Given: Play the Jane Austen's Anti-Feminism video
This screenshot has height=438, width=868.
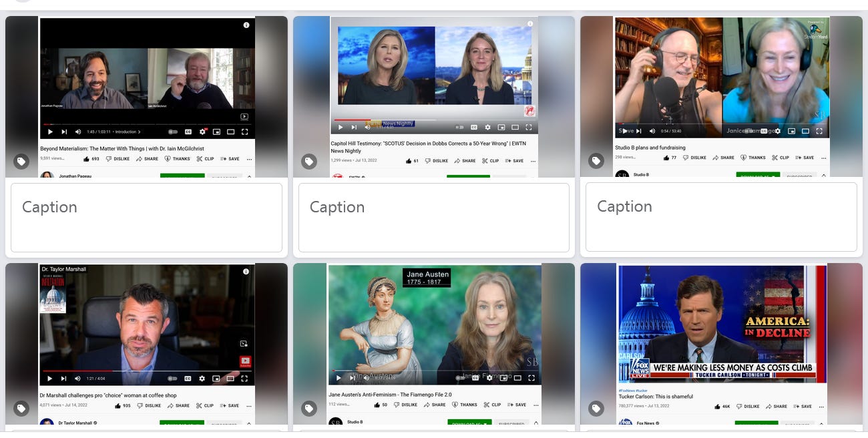Looking at the screenshot, I should pyautogui.click(x=338, y=377).
